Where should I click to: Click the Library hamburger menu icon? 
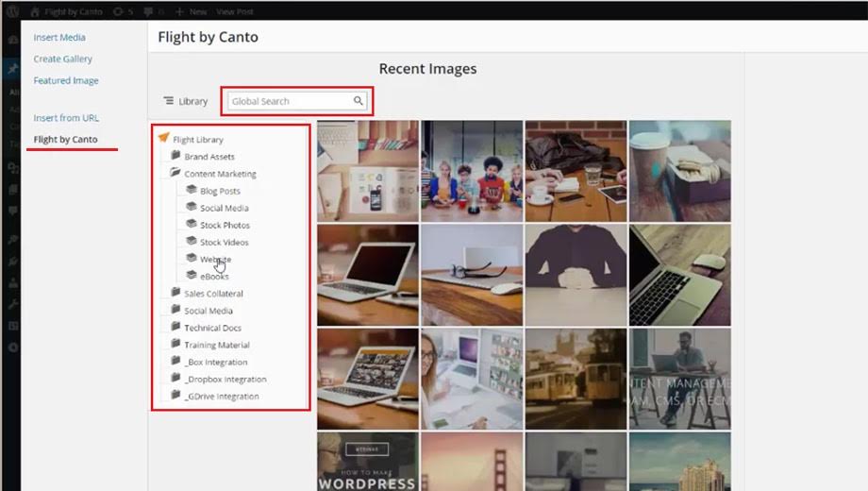[x=169, y=101]
